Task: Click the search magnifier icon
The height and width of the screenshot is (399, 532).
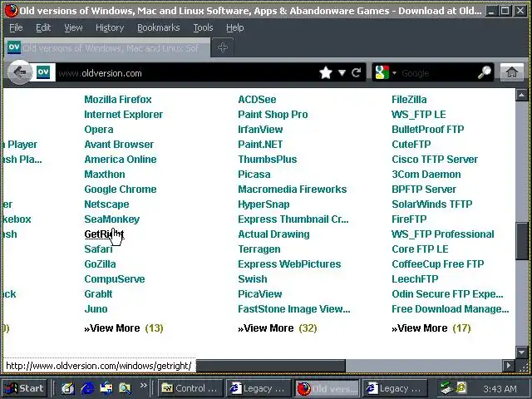Action: click(x=485, y=72)
